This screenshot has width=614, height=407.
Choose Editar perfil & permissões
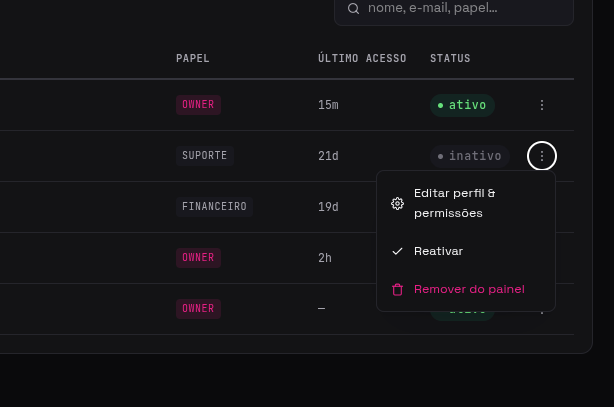[x=466, y=203]
